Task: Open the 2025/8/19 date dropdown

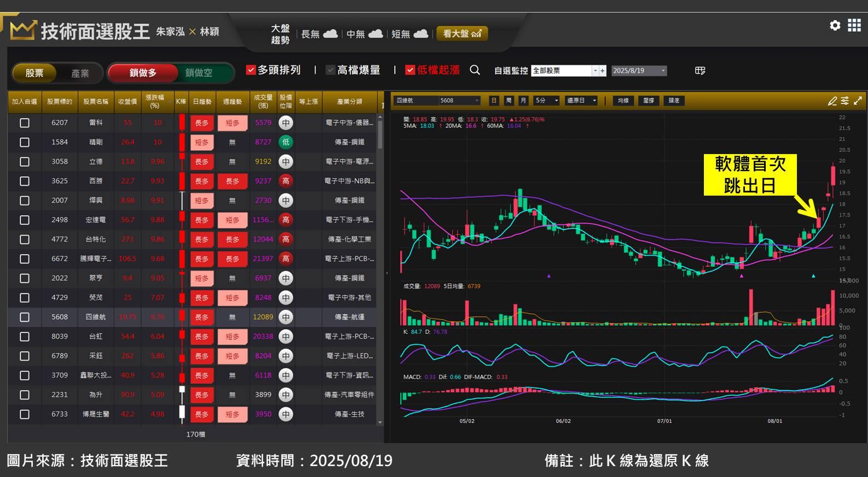Action: (x=663, y=70)
